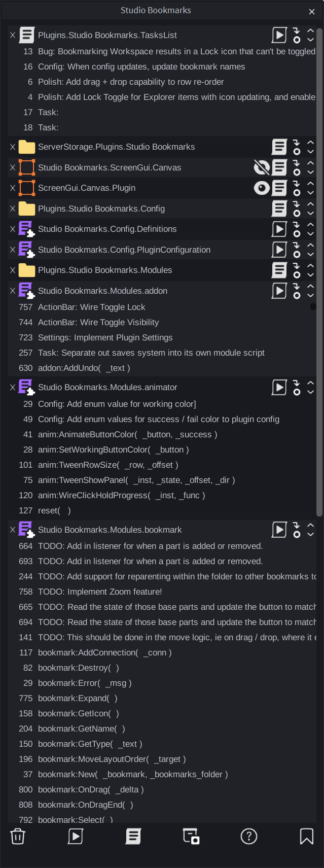Viewport: 324px width, 868px height.
Task: Click the bookmark icon in bottom toolbar
Action: (x=307, y=837)
